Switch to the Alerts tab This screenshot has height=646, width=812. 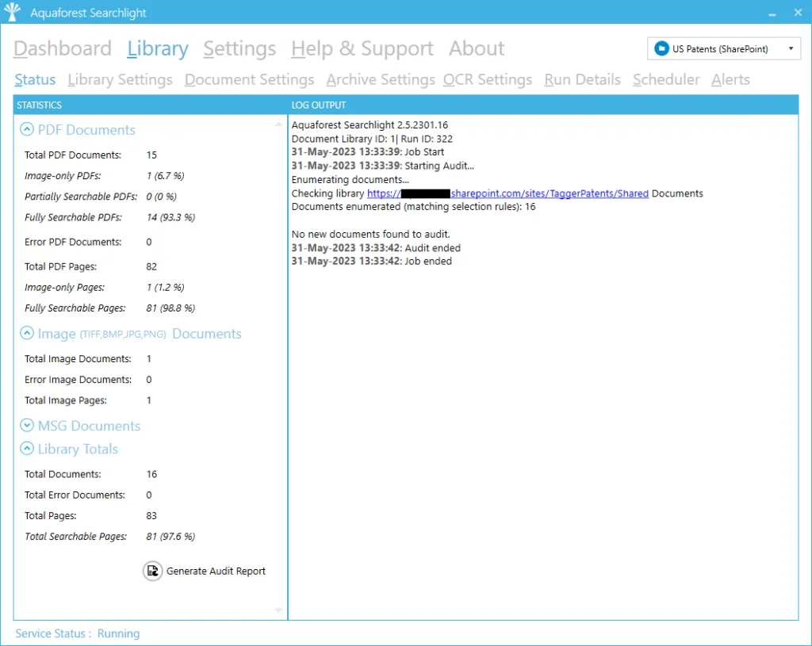[730, 79]
